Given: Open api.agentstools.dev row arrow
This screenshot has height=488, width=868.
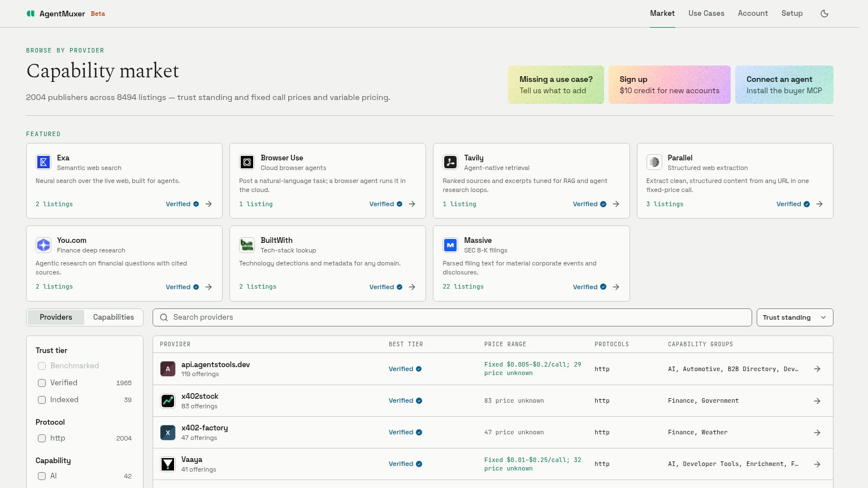Looking at the screenshot, I should [x=817, y=369].
